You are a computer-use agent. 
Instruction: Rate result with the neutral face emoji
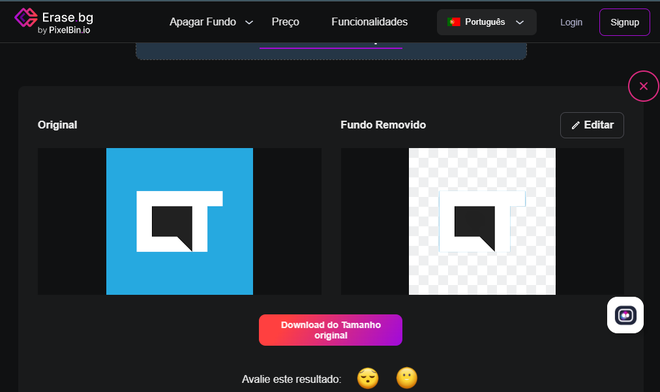click(407, 378)
